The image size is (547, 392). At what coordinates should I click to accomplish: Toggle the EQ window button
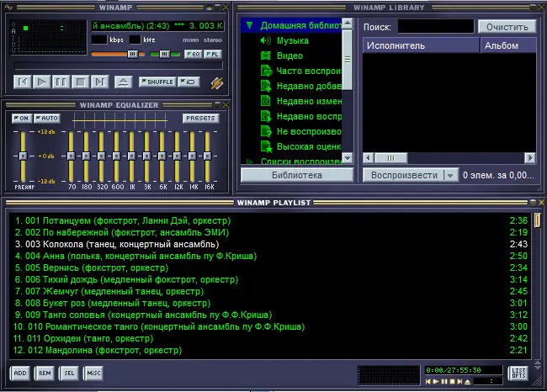pyautogui.click(x=193, y=54)
